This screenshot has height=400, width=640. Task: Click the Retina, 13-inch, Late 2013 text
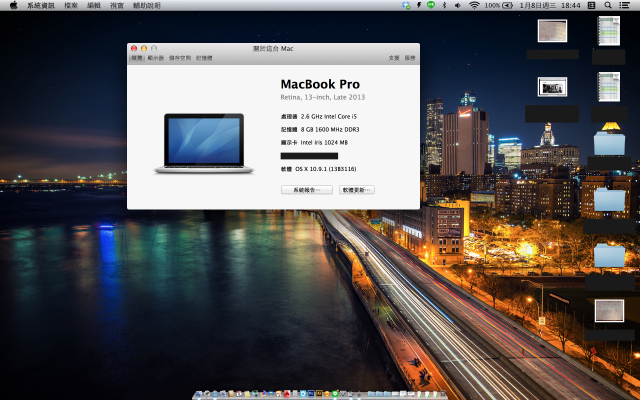click(x=322, y=97)
